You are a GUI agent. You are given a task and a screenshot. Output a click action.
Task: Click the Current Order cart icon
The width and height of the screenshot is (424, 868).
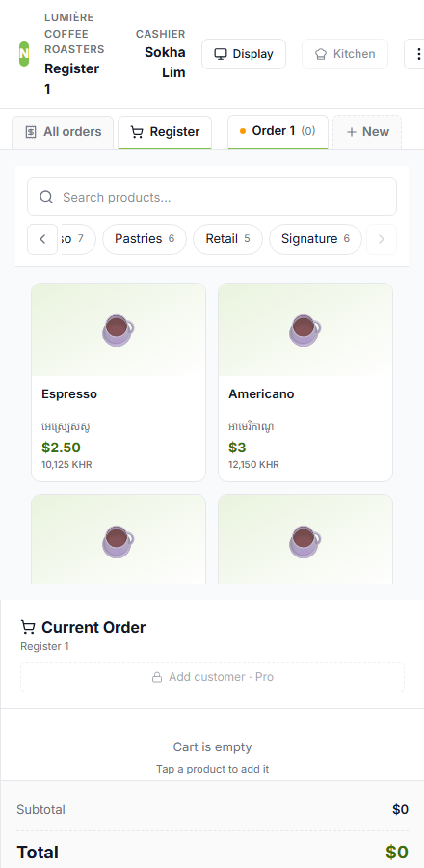tap(28, 627)
